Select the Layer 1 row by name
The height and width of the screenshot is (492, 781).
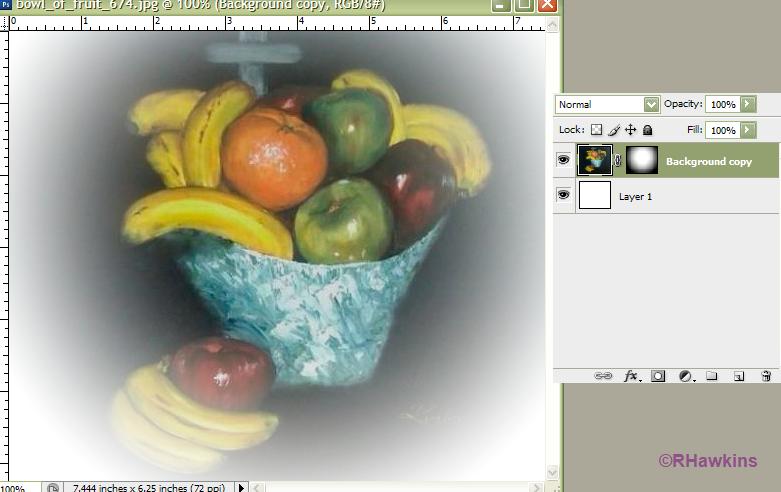click(635, 197)
